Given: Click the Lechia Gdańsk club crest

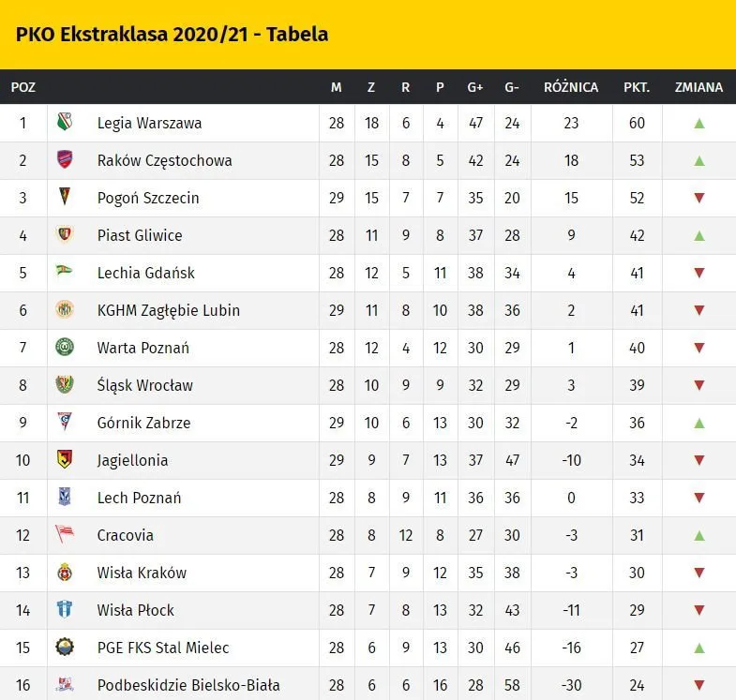Looking at the screenshot, I should pyautogui.click(x=65, y=273).
